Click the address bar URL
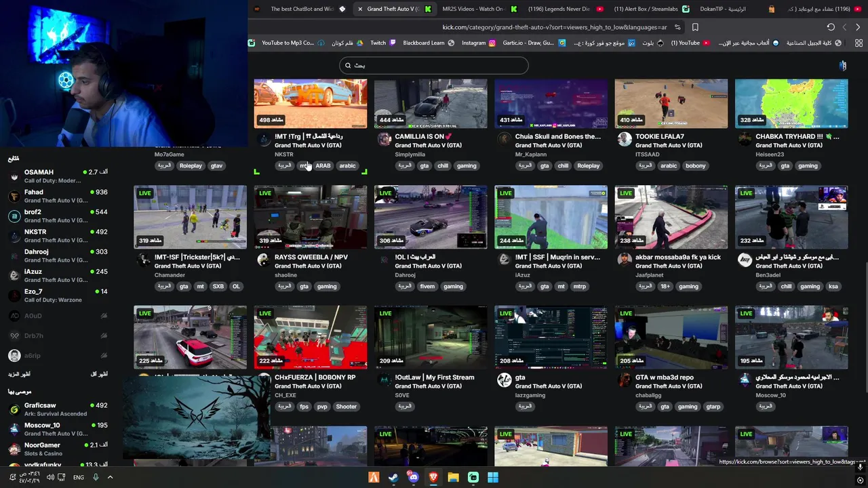The image size is (868, 488). pos(555,27)
